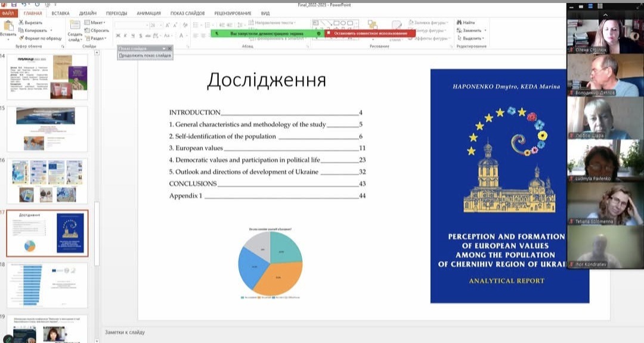The width and height of the screenshot is (644, 343).
Task: Click the increase font size icon
Action: 168,25
